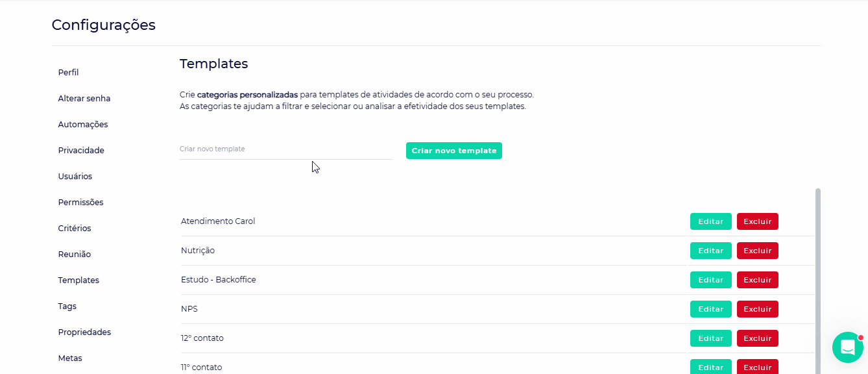This screenshot has width=868, height=374.
Task: Edit the NPS template
Action: (710, 309)
